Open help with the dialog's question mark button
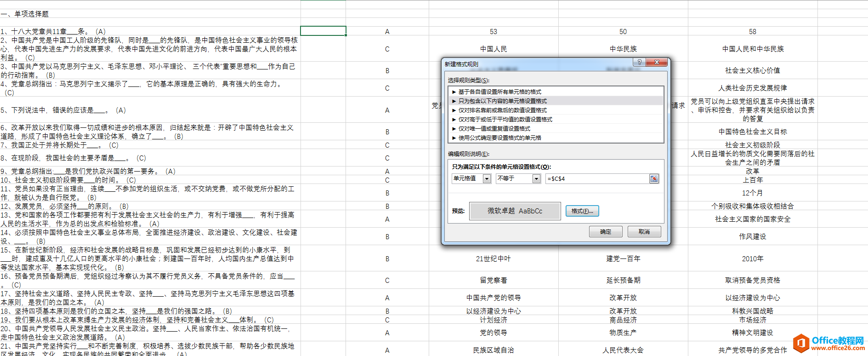This screenshot has width=868, height=356. tap(639, 62)
